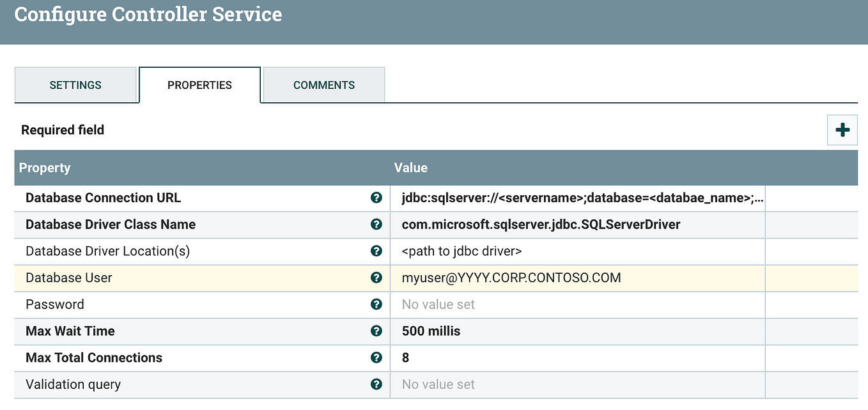
Task: Stay on the PROPERTIES tab
Action: coord(199,84)
